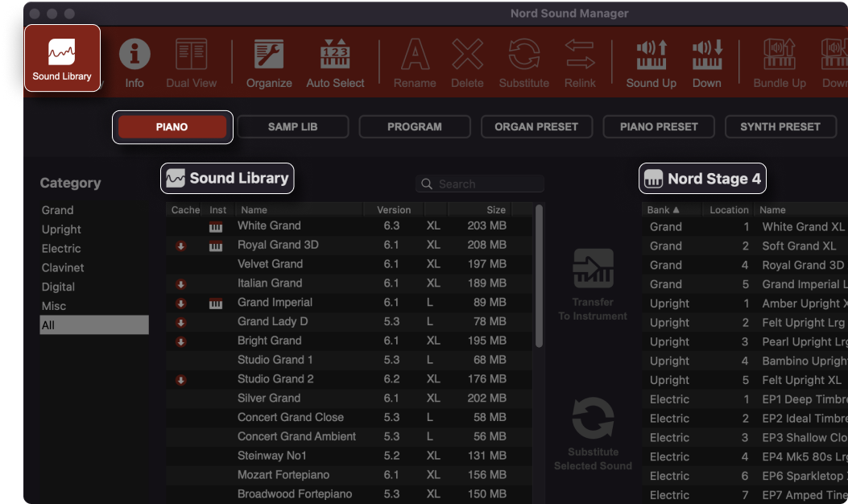Click the Transfer To Instrument icon
Image resolution: width=848 pixels, height=504 pixels.
(593, 269)
